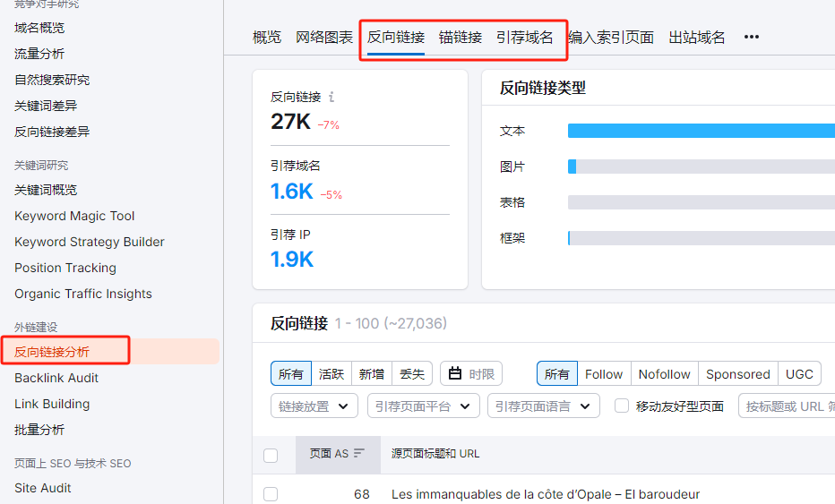This screenshot has width=835, height=504.
Task: Open 关键词概览 in the sidebar
Action: coord(46,190)
